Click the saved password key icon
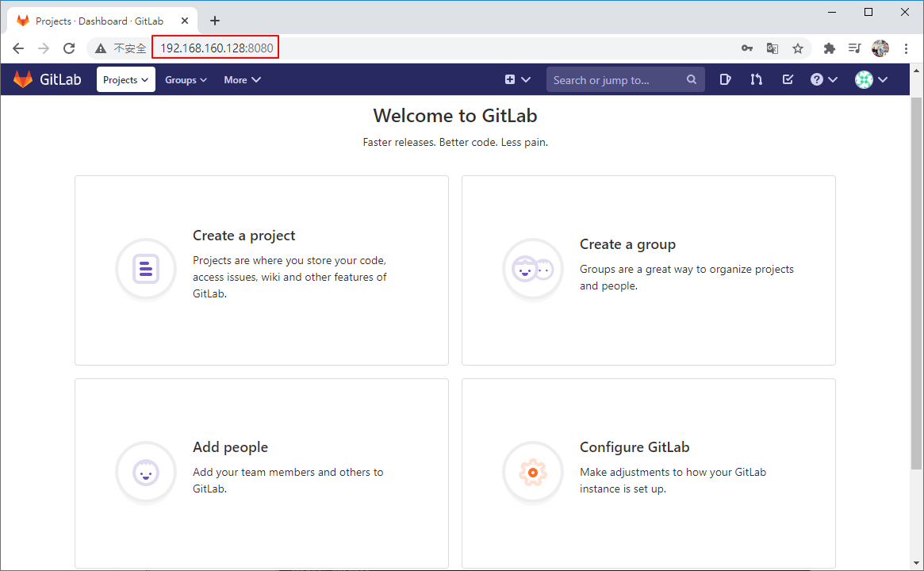This screenshot has height=571, width=924. click(x=746, y=48)
